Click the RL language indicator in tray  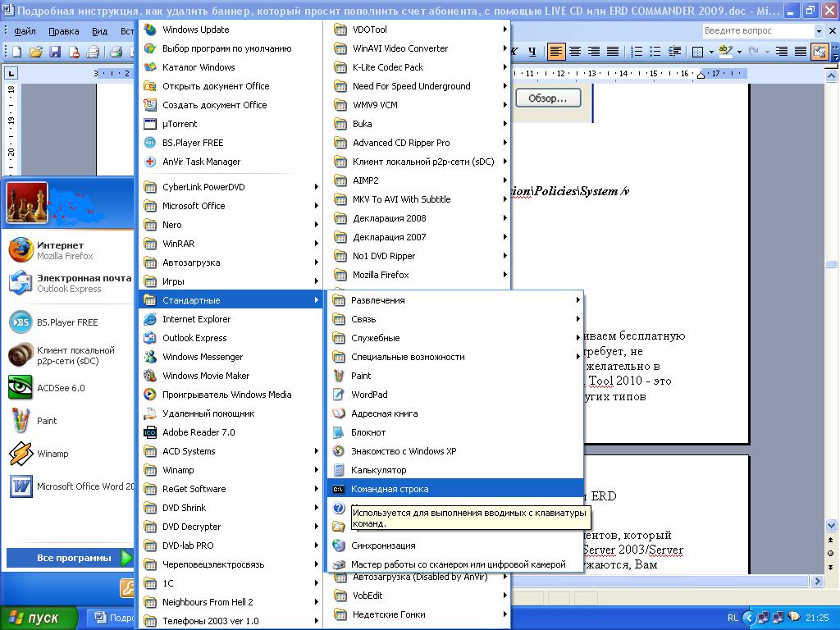tap(733, 619)
